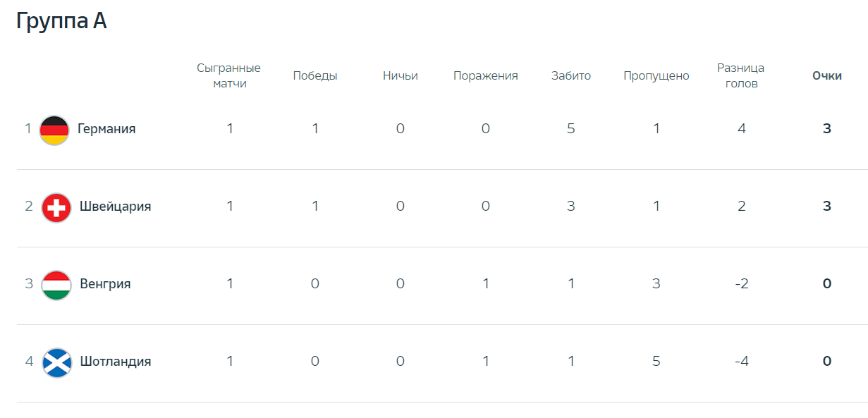Viewport: 868px width, 418px height.
Task: Open the Германия team link
Action: (106, 129)
